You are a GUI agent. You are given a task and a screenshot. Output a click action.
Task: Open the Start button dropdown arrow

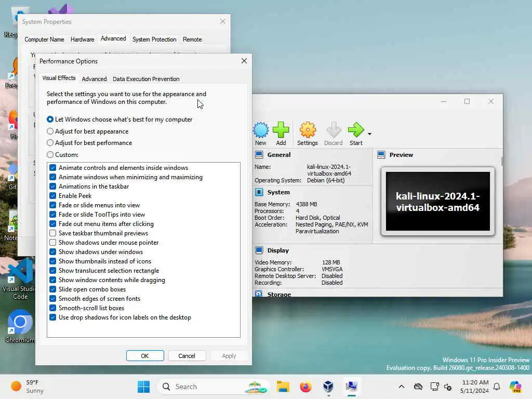coord(369,134)
